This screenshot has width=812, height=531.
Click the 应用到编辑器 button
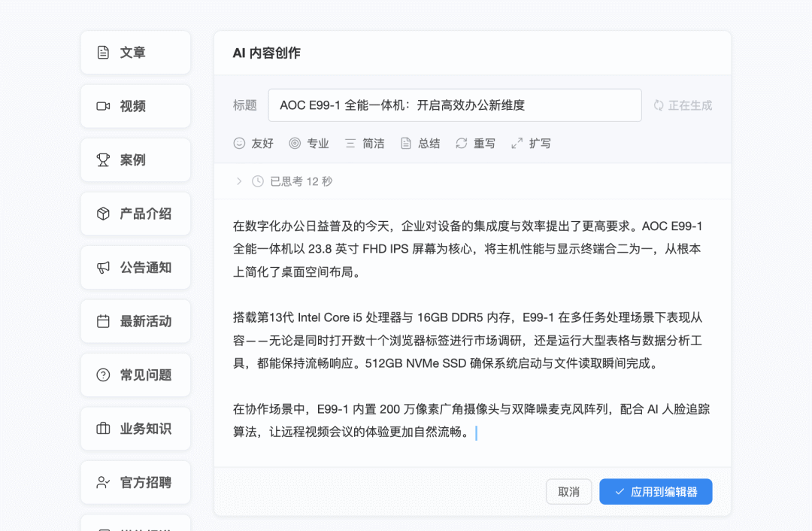click(656, 492)
